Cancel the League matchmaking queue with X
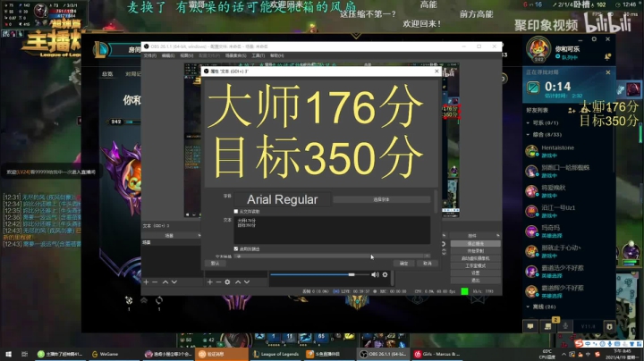 608,72
